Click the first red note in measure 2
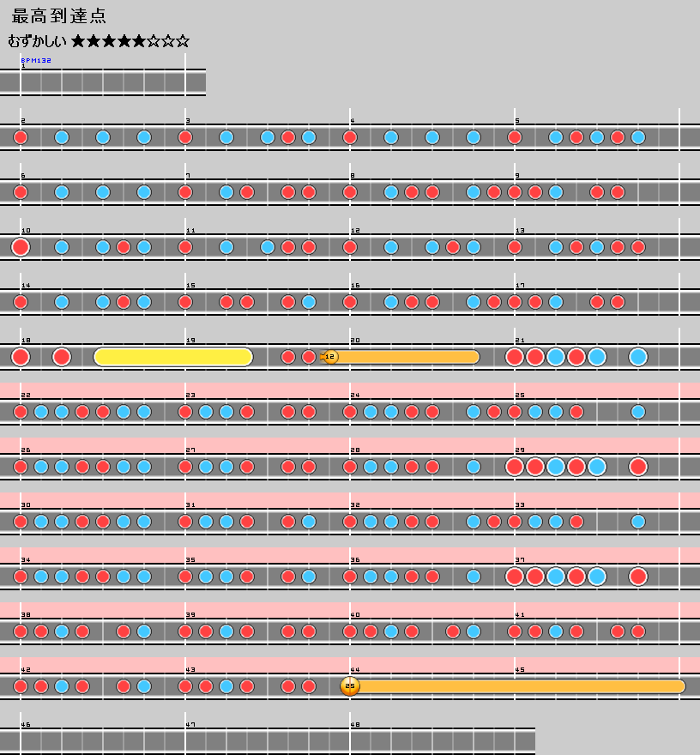 point(21,137)
